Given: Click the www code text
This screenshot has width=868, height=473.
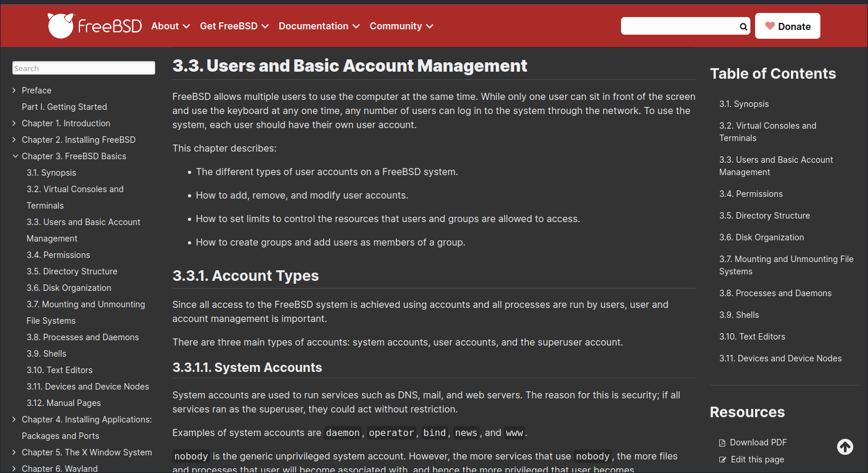Looking at the screenshot, I should (x=515, y=433).
